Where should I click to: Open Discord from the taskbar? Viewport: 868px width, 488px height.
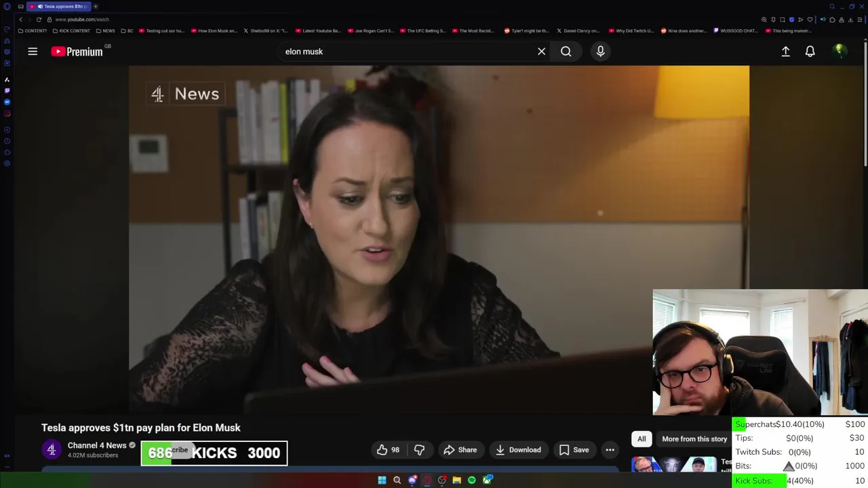(412, 481)
